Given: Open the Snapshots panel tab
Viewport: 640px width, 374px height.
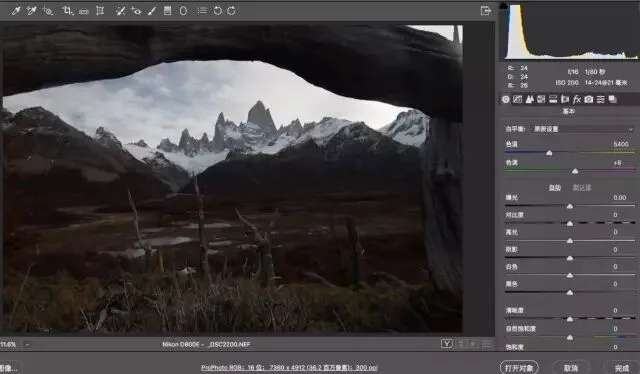Looking at the screenshot, I should [613, 99].
